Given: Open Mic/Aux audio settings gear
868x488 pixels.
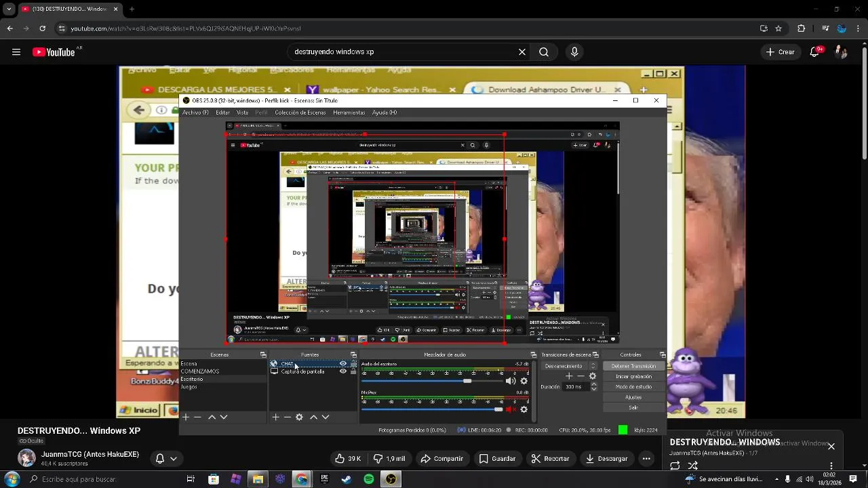Looking at the screenshot, I should tap(524, 409).
